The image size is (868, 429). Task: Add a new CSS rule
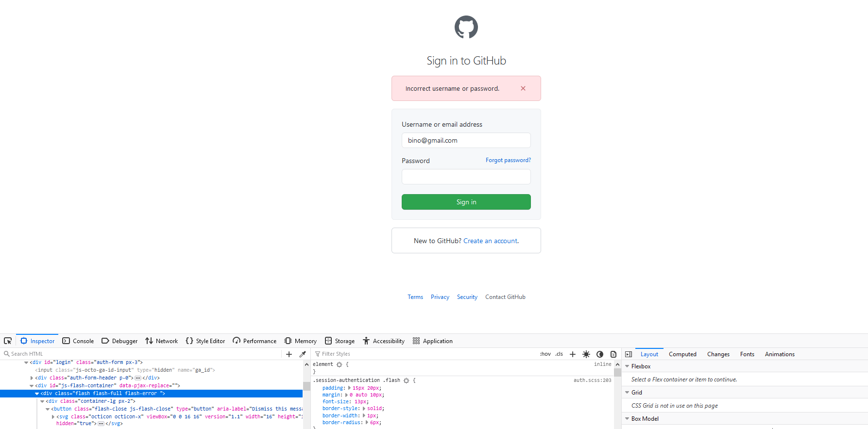[x=573, y=354]
